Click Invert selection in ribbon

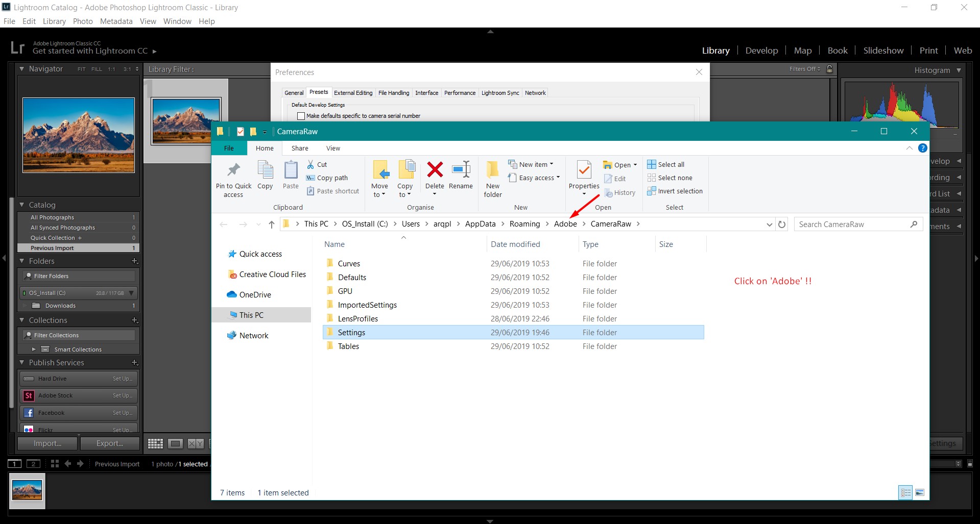point(675,191)
